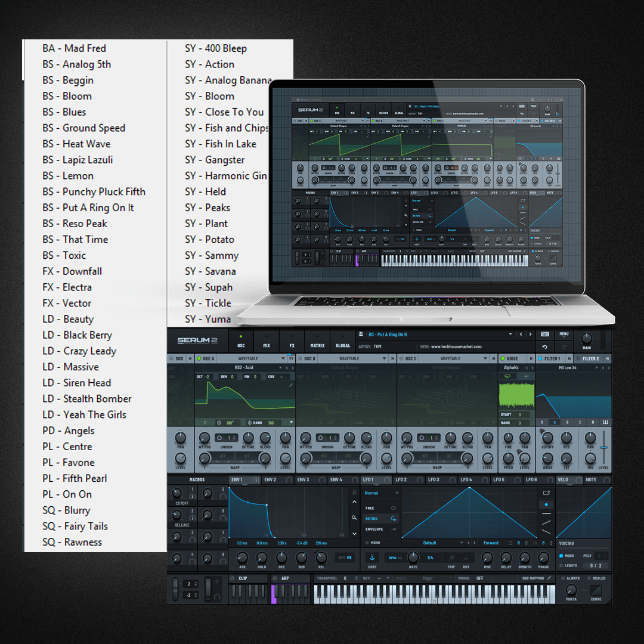Open LFO editor pop-out icon
Viewport: 644px width, 644px height.
[546, 493]
